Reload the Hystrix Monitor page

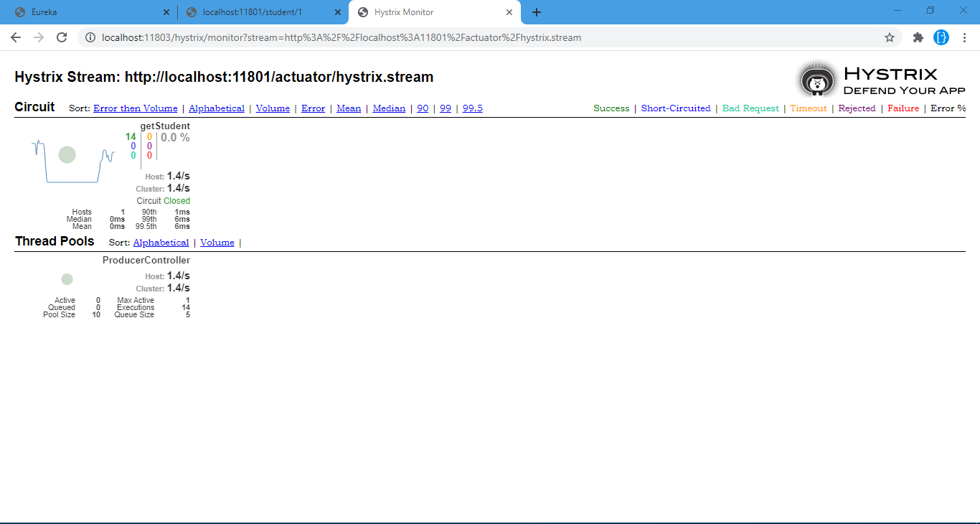coord(62,37)
